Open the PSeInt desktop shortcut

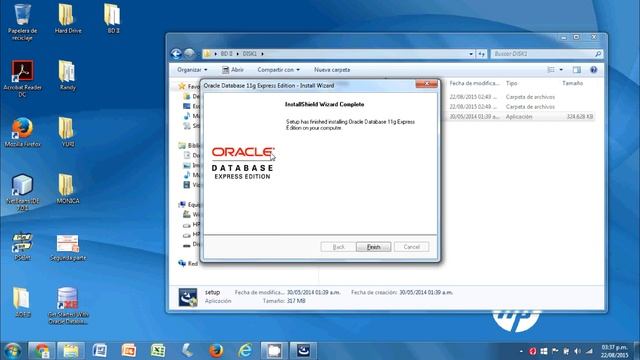[x=22, y=246]
